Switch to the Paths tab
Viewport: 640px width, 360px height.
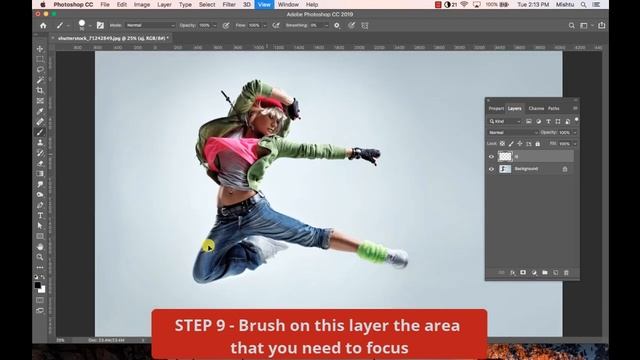tap(553, 109)
